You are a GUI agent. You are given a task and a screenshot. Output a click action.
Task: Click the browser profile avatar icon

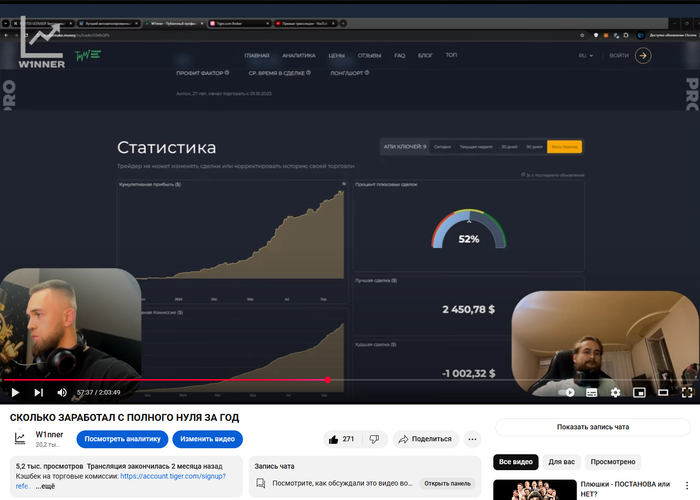point(641,35)
